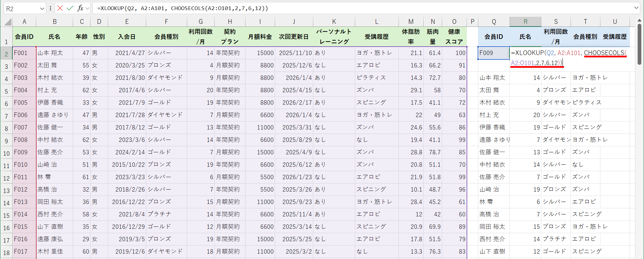
Task: Select column F header
Action: pos(166,22)
